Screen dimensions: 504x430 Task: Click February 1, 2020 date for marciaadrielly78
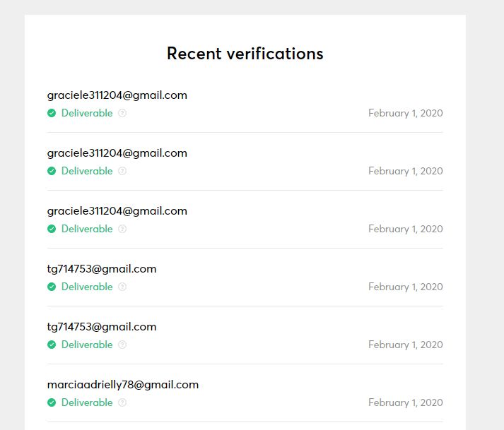[x=405, y=402]
